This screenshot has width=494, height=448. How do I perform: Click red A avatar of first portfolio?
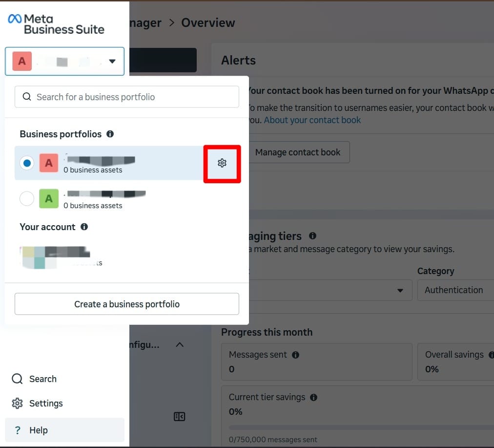pos(49,163)
